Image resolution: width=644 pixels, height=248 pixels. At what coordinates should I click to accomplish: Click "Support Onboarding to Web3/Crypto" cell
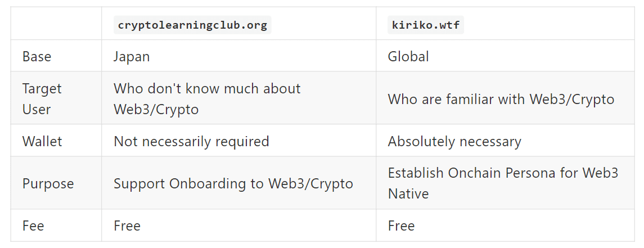[x=233, y=184]
